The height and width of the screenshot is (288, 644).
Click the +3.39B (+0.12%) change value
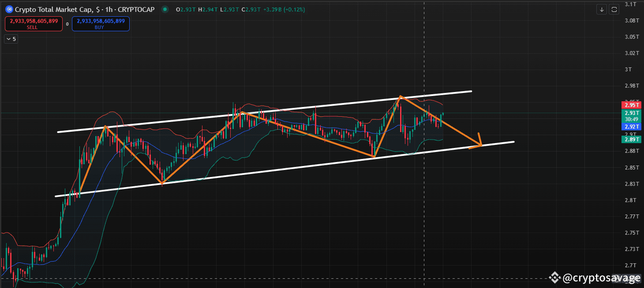[285, 9]
